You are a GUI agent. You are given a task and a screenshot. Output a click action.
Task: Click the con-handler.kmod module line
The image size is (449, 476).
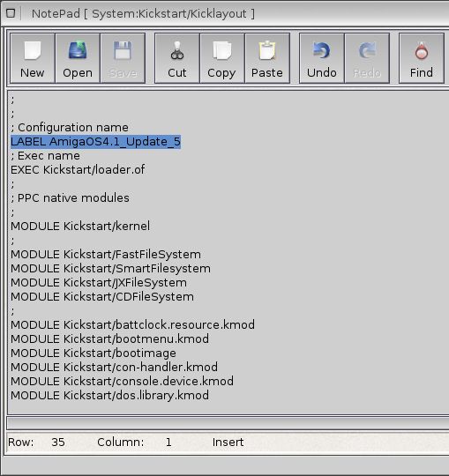114,367
